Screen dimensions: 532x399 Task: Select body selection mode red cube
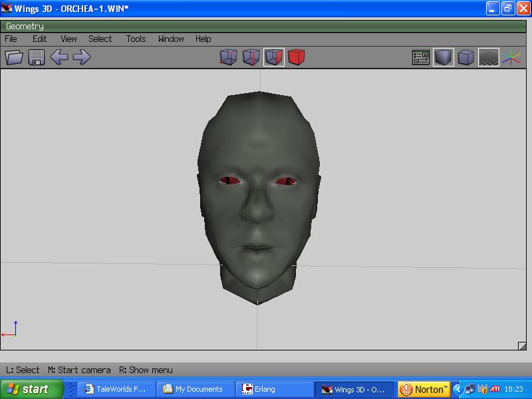pyautogui.click(x=296, y=58)
